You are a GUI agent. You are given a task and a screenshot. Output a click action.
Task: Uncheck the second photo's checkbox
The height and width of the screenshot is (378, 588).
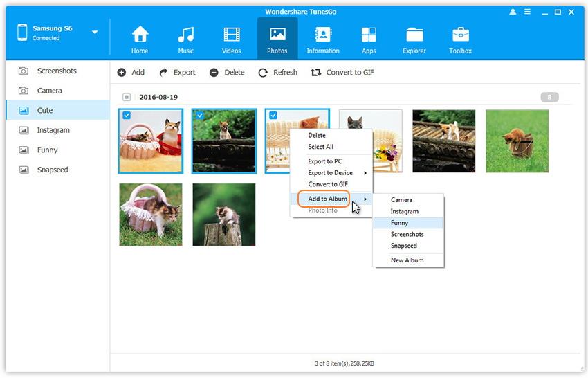coord(200,116)
